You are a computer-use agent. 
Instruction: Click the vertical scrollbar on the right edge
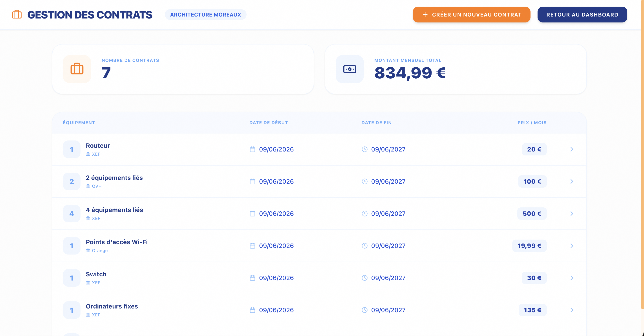642,155
